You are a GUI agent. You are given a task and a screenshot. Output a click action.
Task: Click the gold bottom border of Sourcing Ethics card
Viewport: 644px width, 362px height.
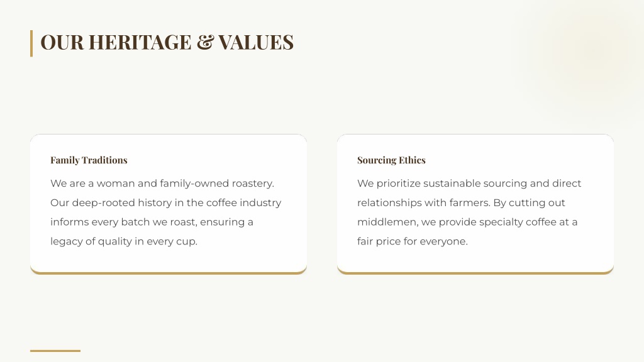click(x=475, y=273)
